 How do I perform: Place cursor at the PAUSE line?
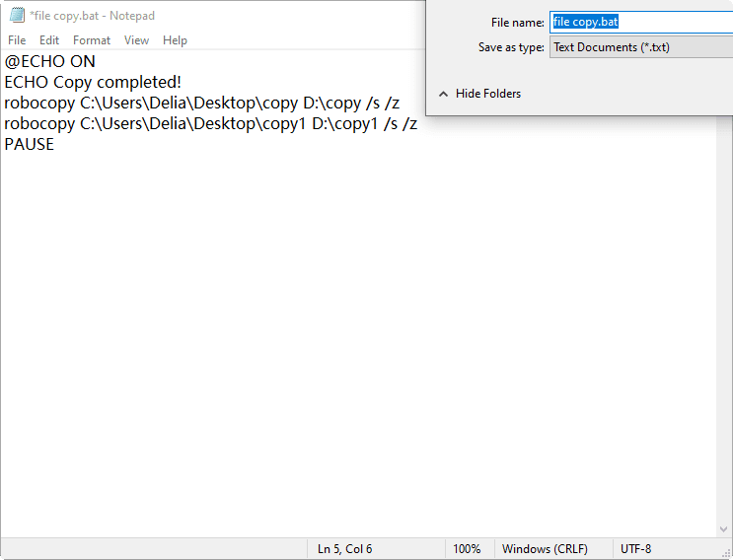tap(30, 145)
